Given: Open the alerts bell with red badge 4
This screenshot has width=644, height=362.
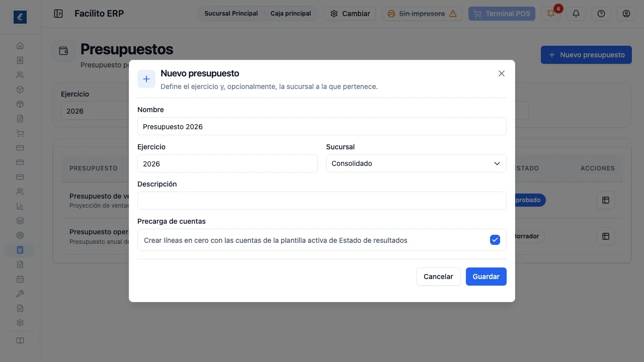Looking at the screenshot, I should (x=551, y=14).
